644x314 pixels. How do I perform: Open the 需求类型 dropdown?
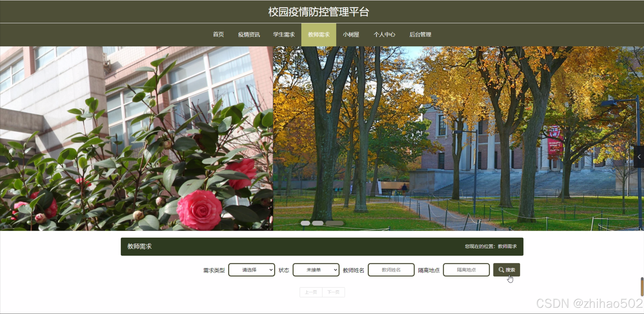[251, 270]
